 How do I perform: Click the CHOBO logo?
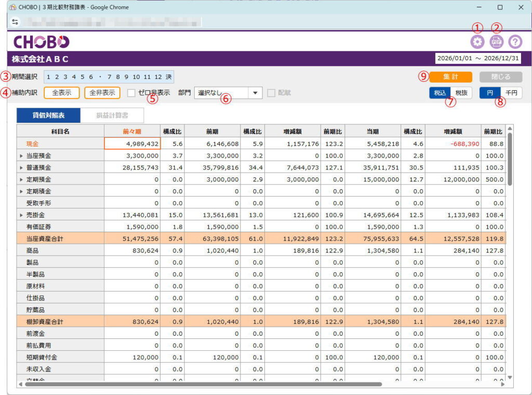[41, 42]
